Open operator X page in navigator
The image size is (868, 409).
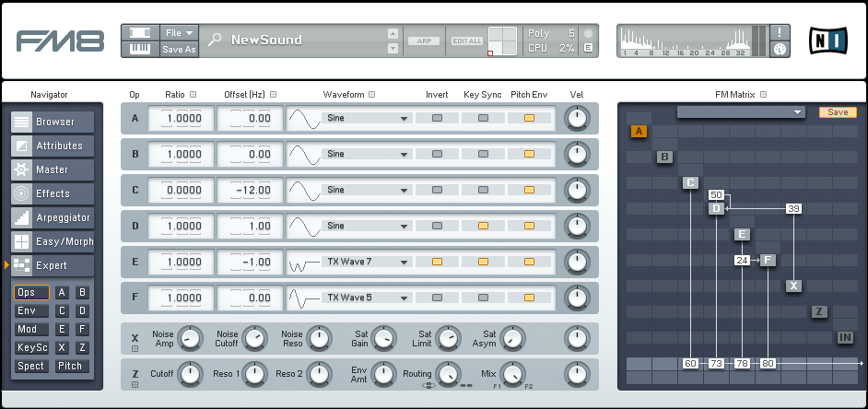pos(62,347)
